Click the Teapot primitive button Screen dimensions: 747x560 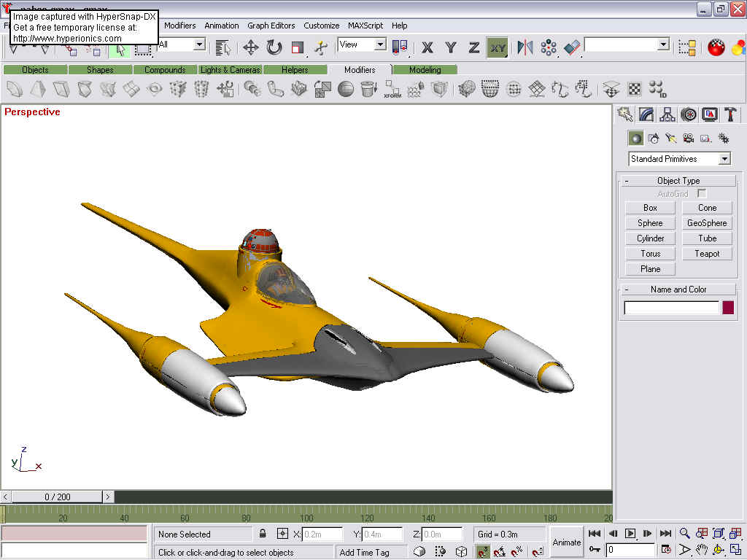pos(706,253)
